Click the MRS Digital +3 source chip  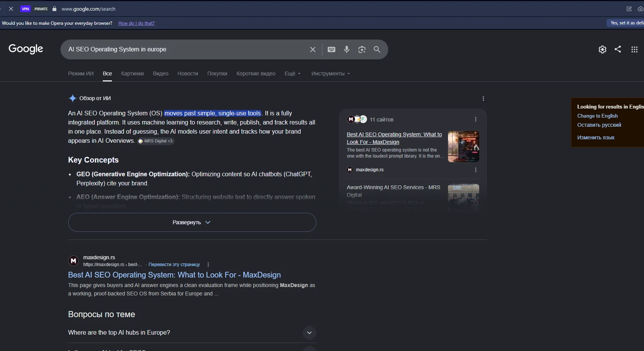tap(156, 141)
